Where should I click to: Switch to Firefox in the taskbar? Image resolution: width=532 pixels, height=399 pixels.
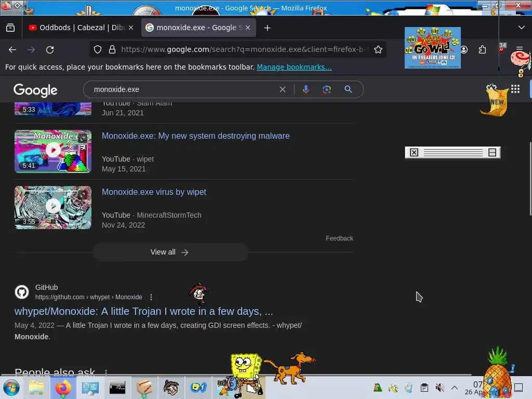[x=63, y=388]
